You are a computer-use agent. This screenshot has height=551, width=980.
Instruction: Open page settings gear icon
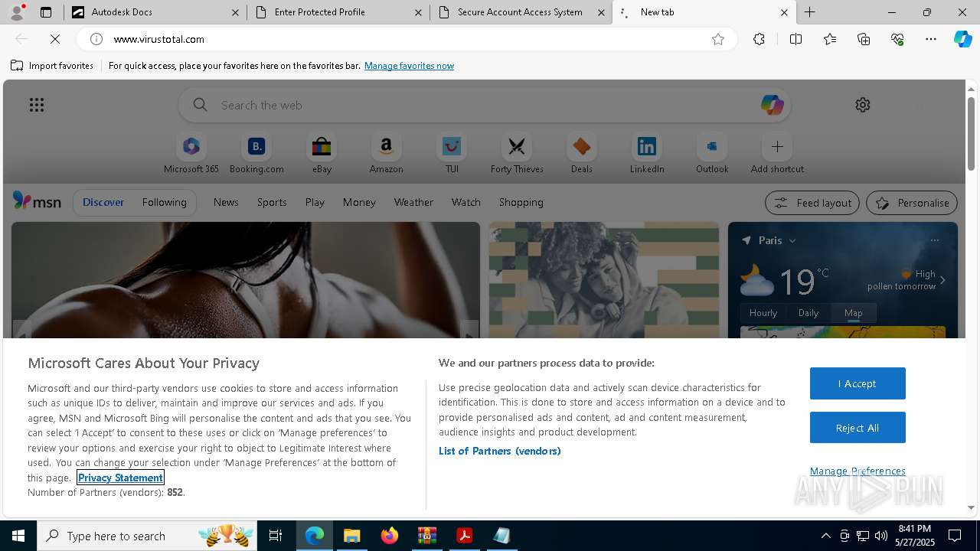[x=863, y=105]
